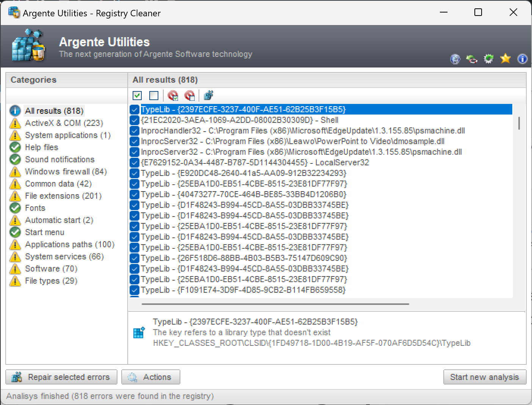Click the globe website icon in header
Screen dimensions: 532x405
point(455,59)
